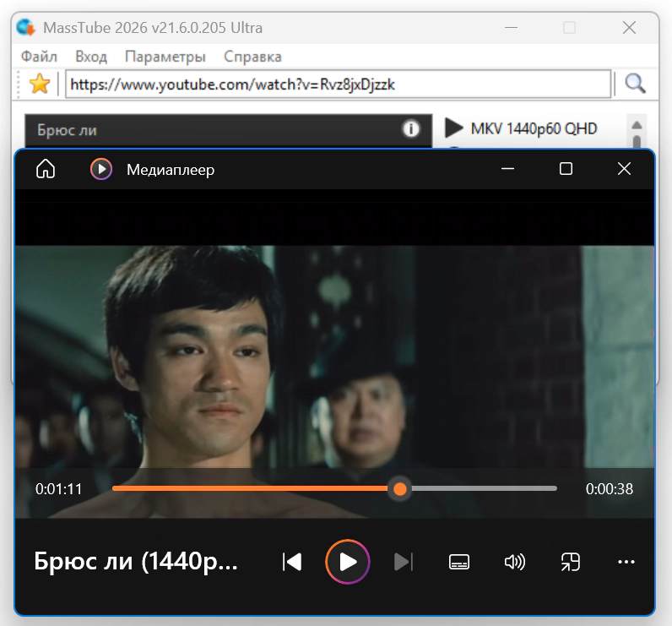Close the Медиаплеер window
The width and height of the screenshot is (672, 626).
[624, 168]
